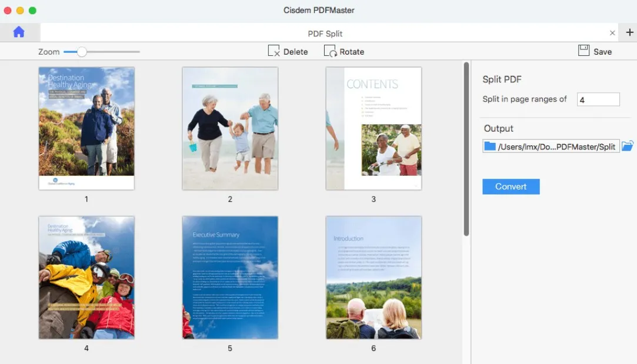This screenshot has width=637, height=364.
Task: Click the red close window button
Action: pos(7,10)
